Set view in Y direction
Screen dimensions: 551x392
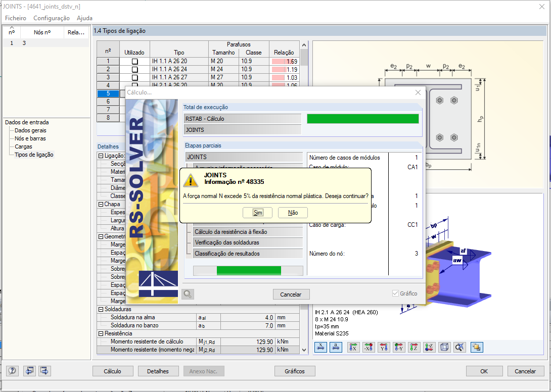(x=384, y=348)
